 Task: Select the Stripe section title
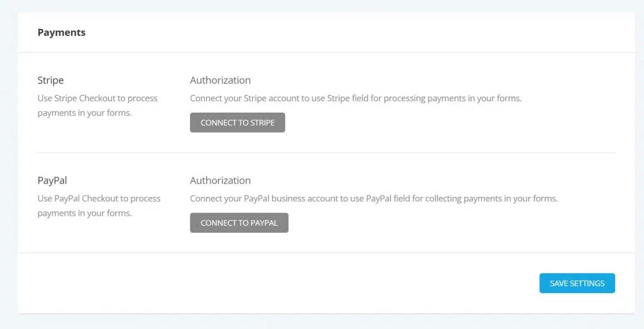(x=51, y=81)
